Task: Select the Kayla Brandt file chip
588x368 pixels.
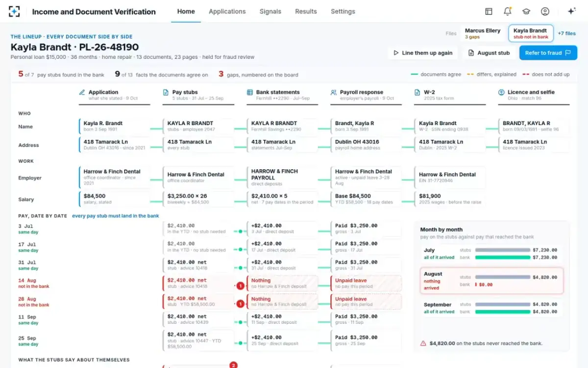Action: [x=531, y=33]
